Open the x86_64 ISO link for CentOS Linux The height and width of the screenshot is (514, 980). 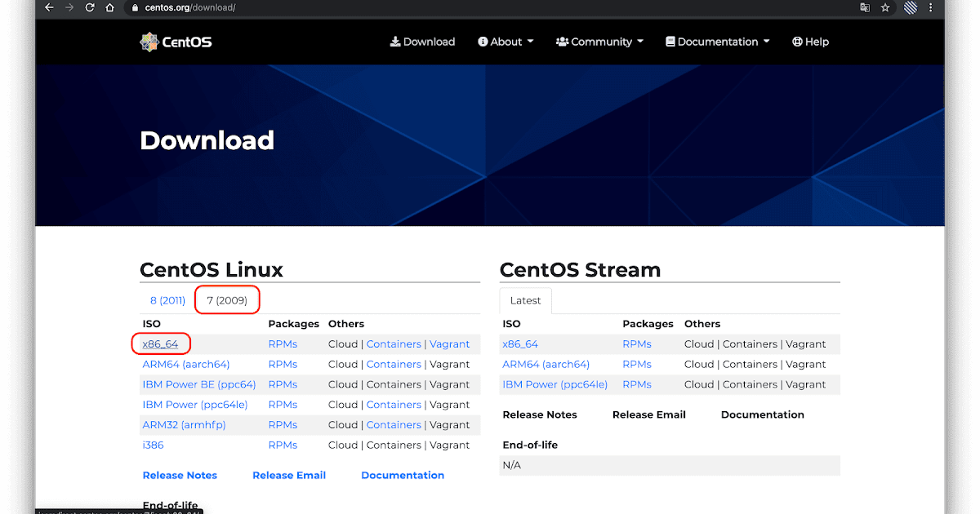pos(161,343)
